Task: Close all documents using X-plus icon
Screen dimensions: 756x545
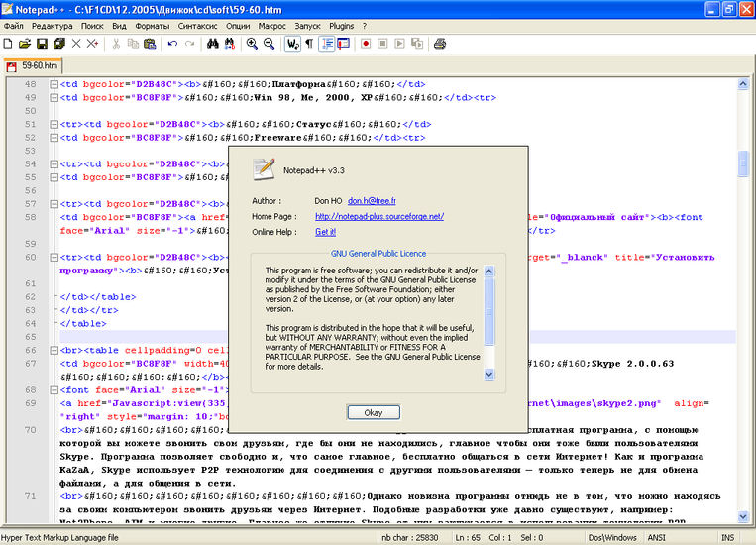Action: (92, 44)
